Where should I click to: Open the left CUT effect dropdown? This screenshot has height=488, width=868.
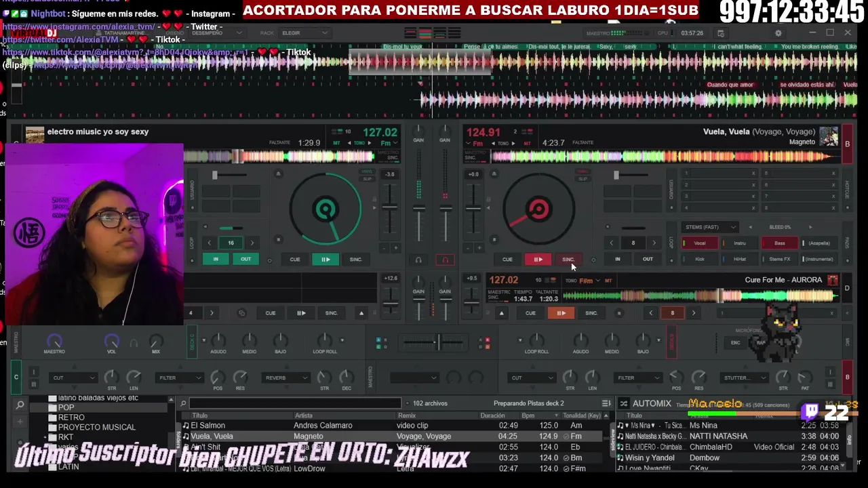[73, 378]
